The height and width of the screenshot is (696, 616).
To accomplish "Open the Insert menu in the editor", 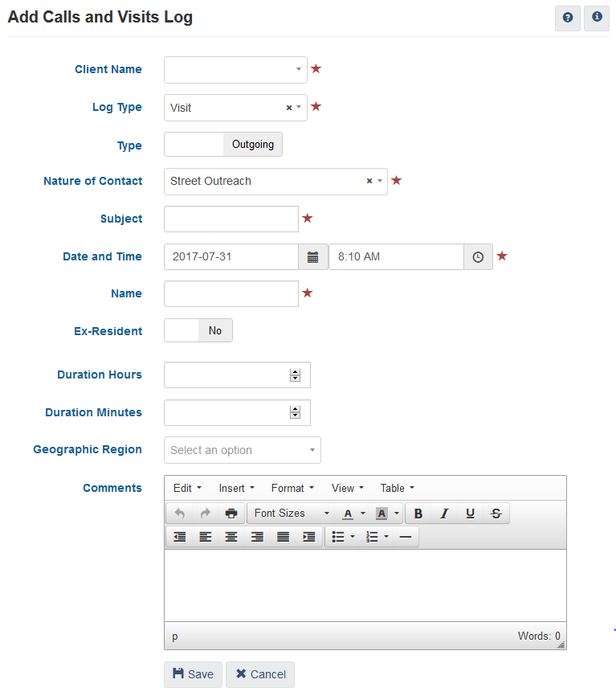I will (236, 488).
